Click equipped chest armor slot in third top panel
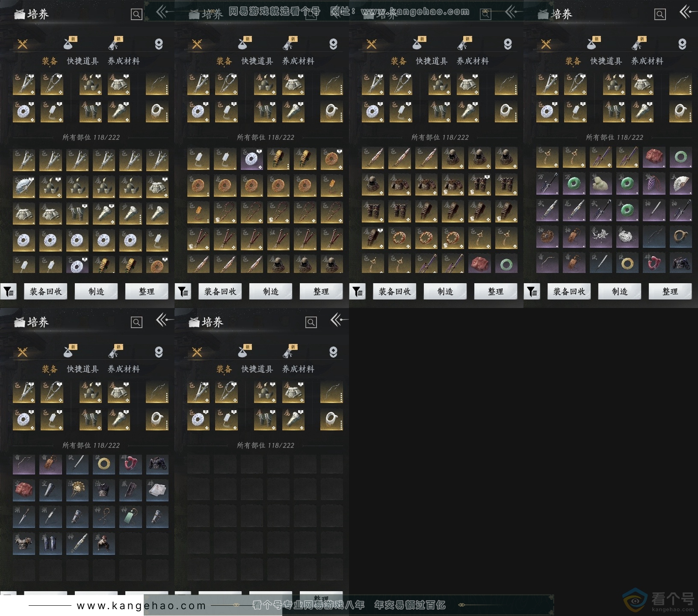 [467, 84]
